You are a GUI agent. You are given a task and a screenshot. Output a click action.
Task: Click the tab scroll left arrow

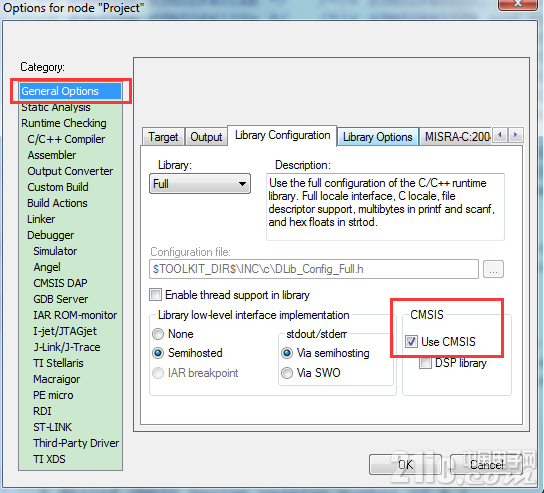pos(500,135)
